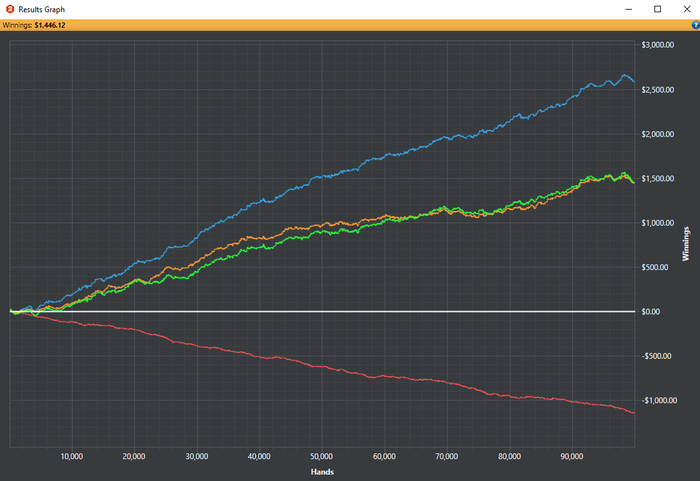Click the $1,500.00 axis label
Screen dimensions: 700x481
pyautogui.click(x=658, y=178)
